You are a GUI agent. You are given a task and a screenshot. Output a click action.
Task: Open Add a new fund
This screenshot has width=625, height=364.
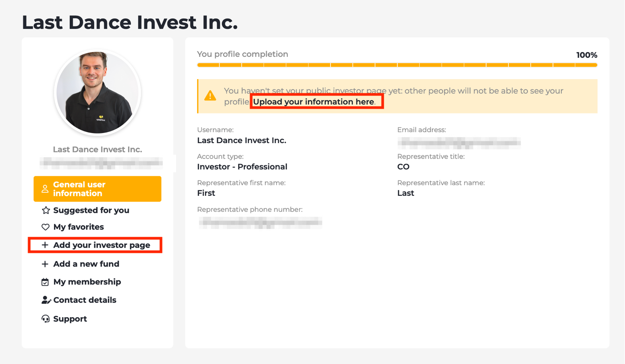(86, 264)
